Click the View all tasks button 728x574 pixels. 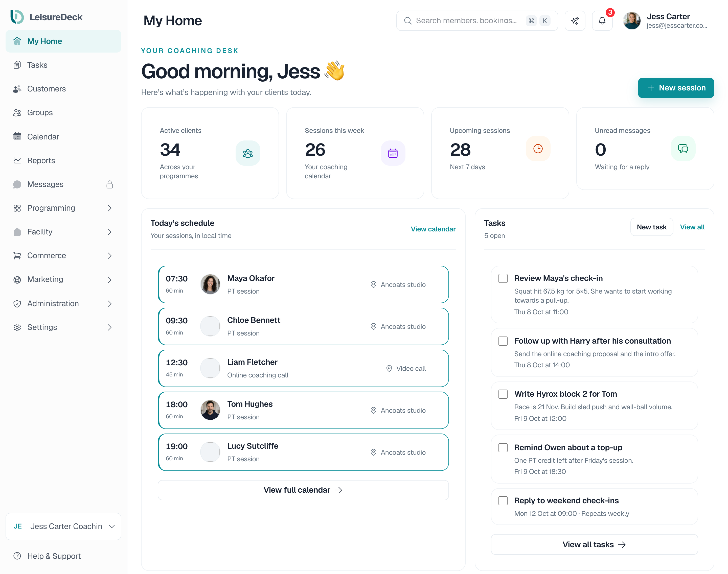click(x=594, y=544)
